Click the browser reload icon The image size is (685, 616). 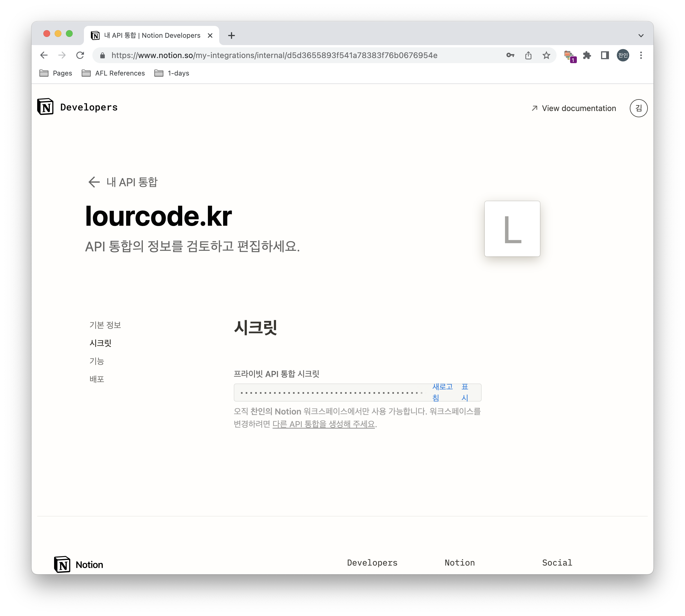pos(80,55)
